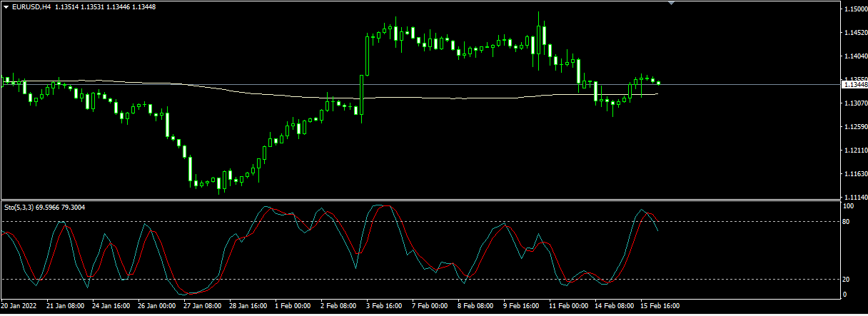868x316 pixels.
Task: Click the 9 Feb 16:00 time label
Action: [x=521, y=306]
